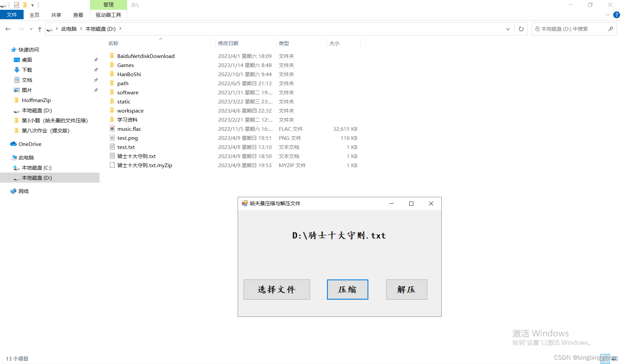Expand the chevron after 此电脑 in breadcrumb

click(81, 29)
